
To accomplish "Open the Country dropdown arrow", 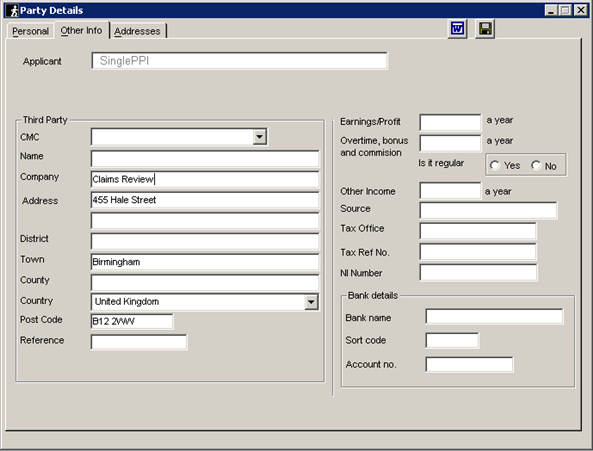I will [311, 302].
